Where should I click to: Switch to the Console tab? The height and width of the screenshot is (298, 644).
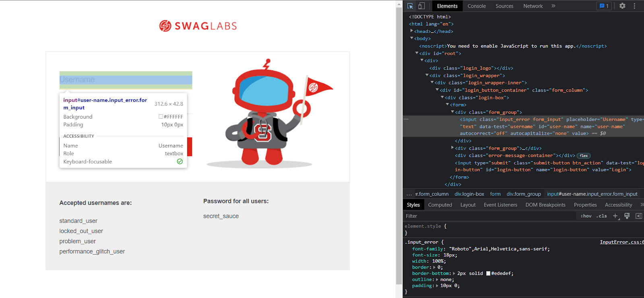tap(477, 6)
